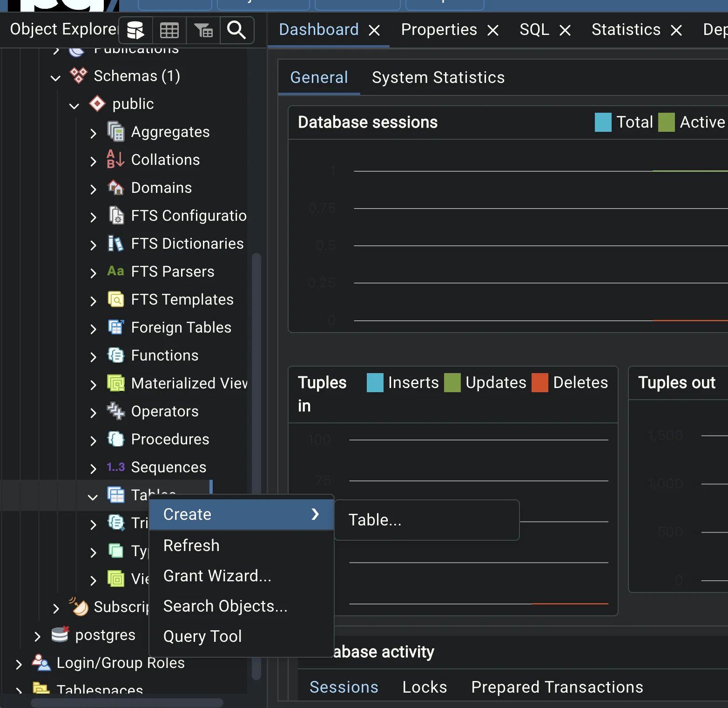Expand the Domains node
Viewport: 728px width, 708px height.
click(x=93, y=189)
